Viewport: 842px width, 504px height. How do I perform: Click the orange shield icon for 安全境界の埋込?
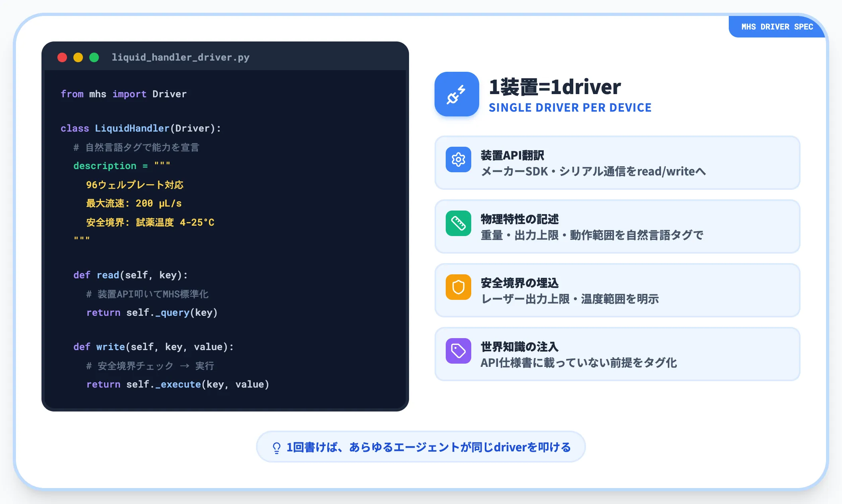click(458, 287)
